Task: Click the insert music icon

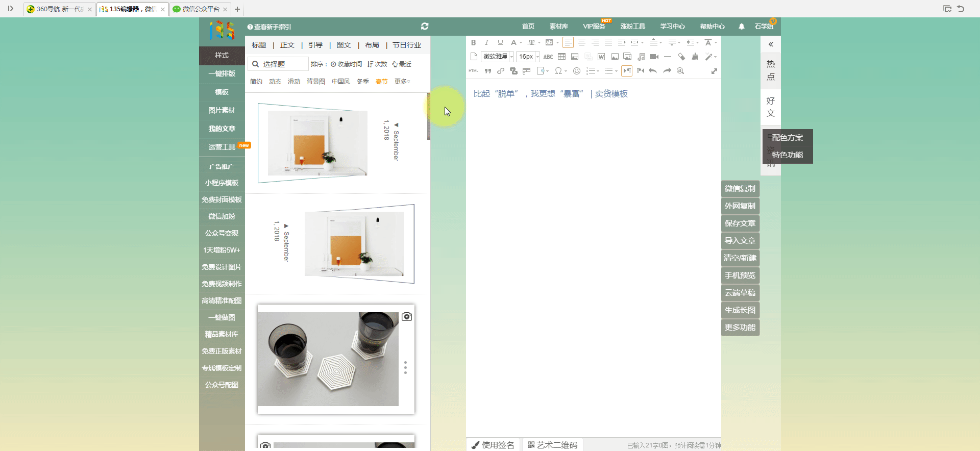Action: click(641, 57)
